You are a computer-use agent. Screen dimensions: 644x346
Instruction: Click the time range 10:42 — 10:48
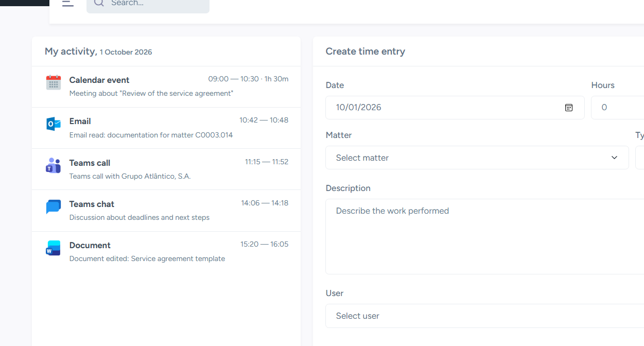264,120
